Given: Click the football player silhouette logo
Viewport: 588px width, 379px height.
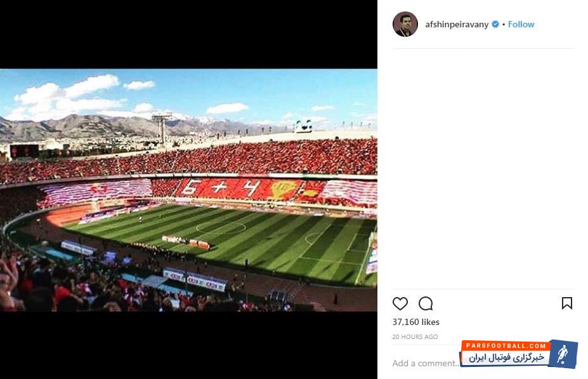Looking at the screenshot, I should (562, 354).
